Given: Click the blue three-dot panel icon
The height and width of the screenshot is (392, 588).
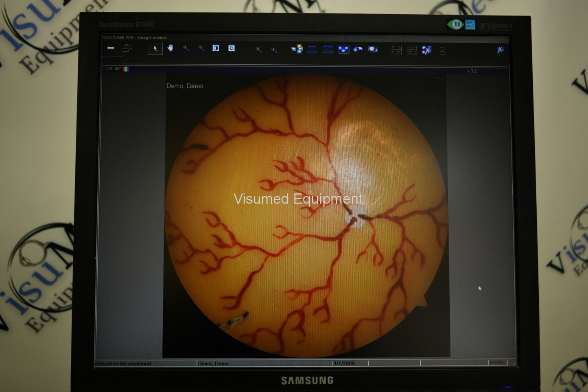Looking at the screenshot, I should 343,49.
